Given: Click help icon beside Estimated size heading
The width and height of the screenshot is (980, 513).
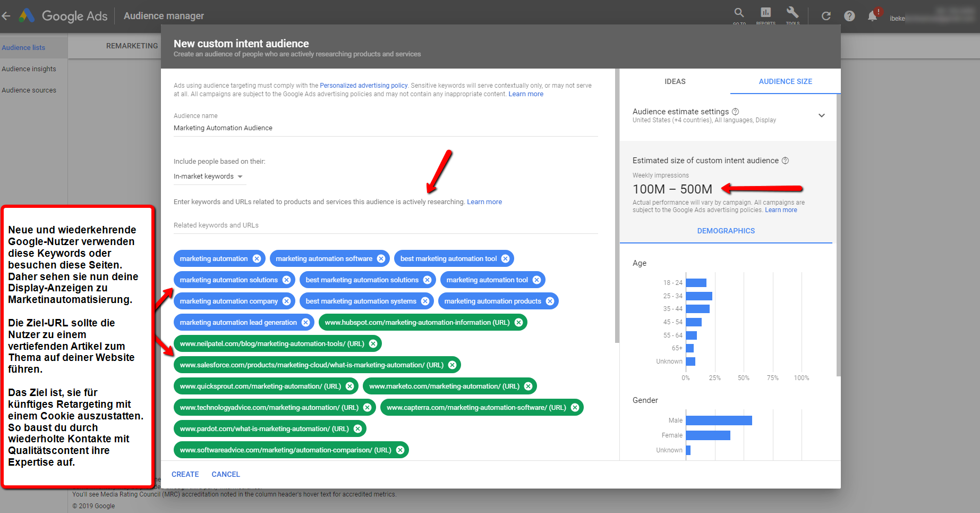Looking at the screenshot, I should coord(785,161).
